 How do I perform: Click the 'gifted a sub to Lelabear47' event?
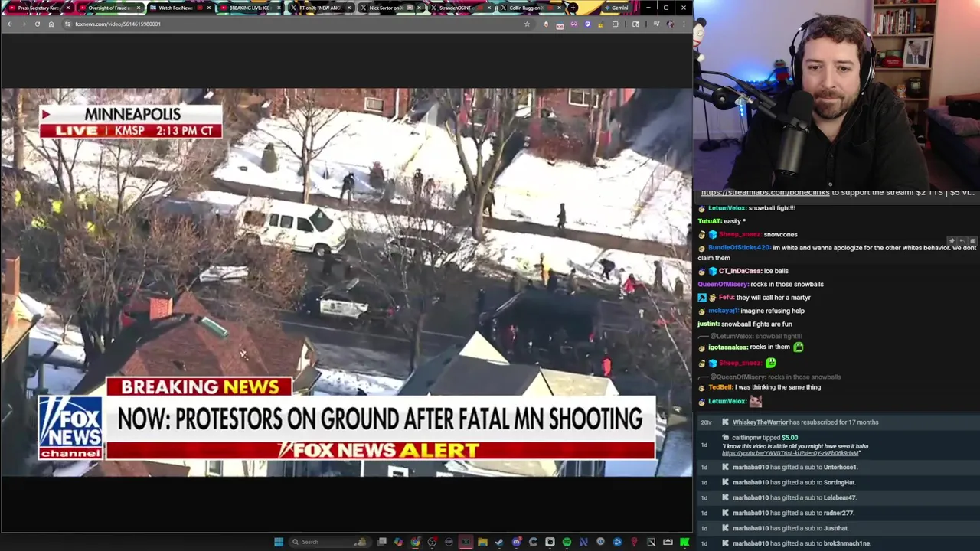click(840, 497)
